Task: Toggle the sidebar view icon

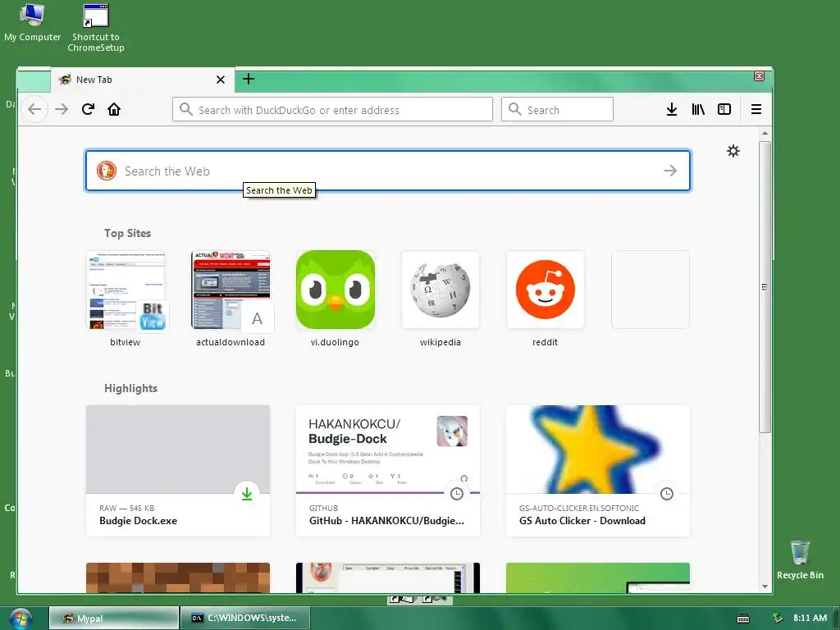Action: (724, 109)
